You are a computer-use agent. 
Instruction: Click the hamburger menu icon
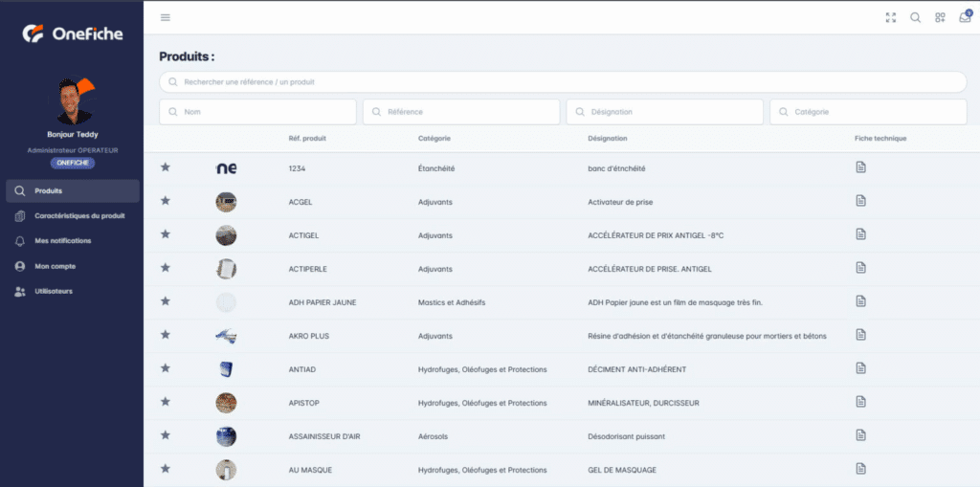166,17
